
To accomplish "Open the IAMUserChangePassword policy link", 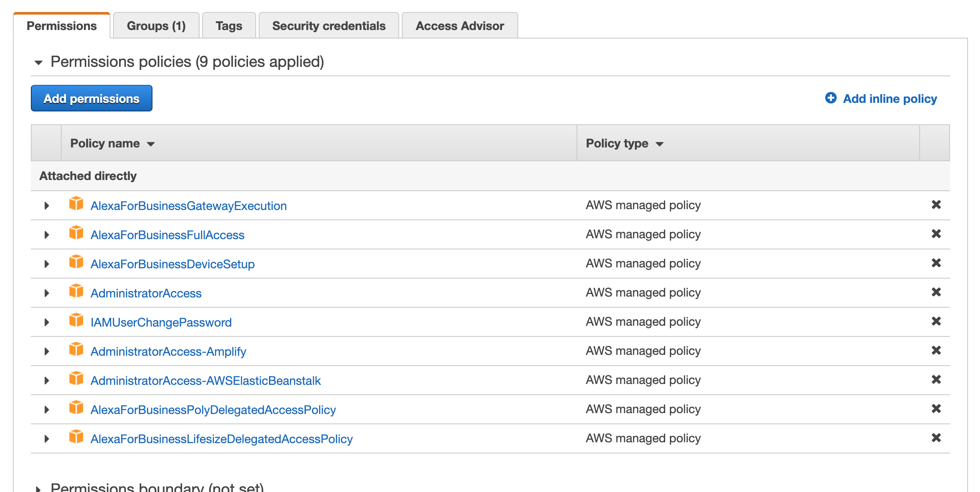I will [x=161, y=322].
